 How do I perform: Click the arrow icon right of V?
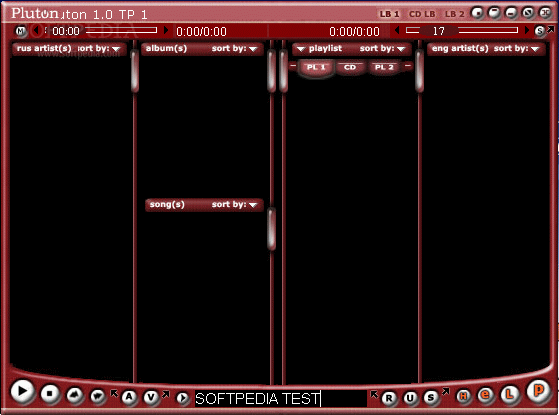[x=165, y=394]
